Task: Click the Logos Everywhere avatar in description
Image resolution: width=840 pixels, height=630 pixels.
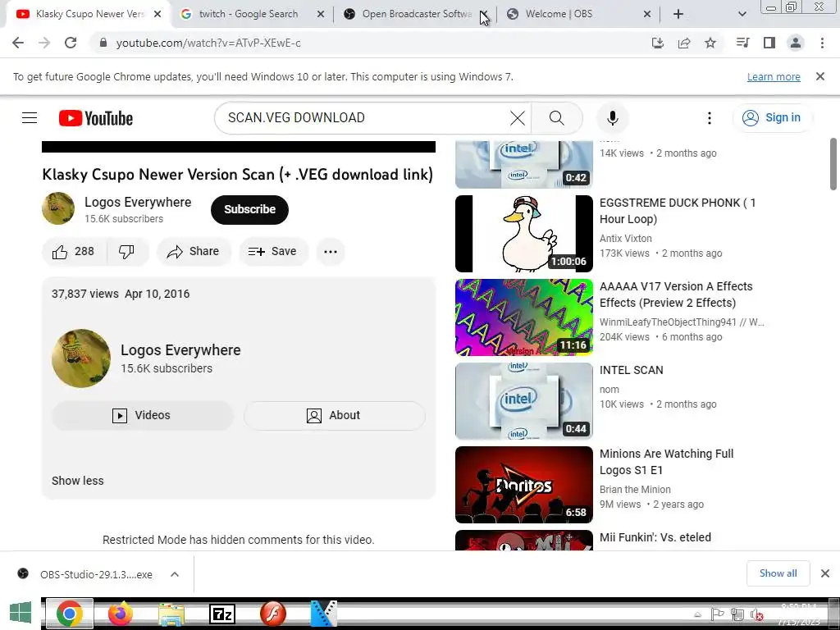Action: point(81,358)
